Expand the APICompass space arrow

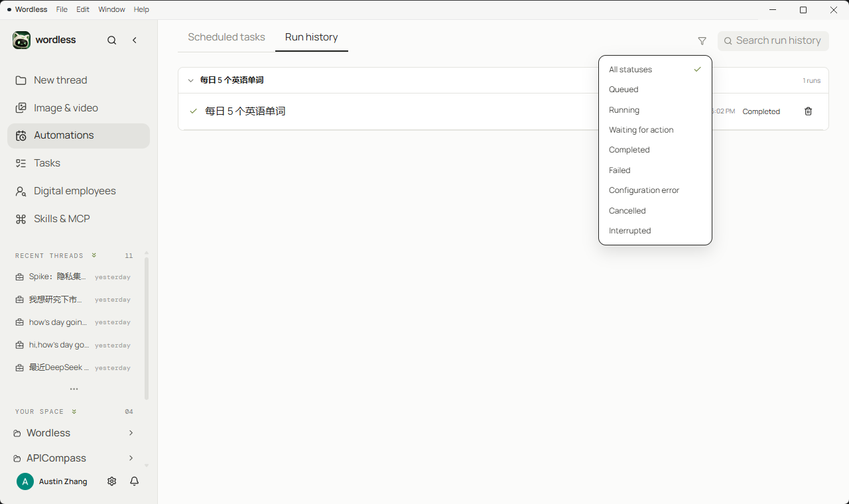(131, 458)
